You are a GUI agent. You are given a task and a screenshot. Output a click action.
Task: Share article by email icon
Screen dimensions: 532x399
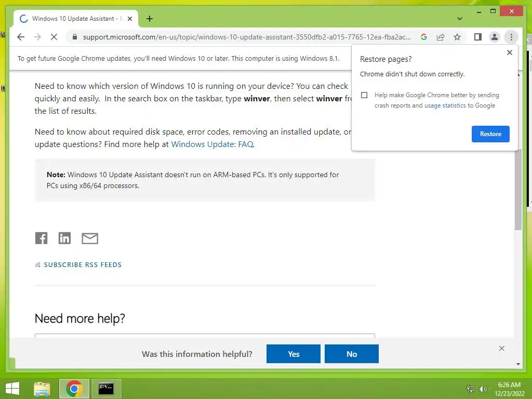pyautogui.click(x=90, y=238)
